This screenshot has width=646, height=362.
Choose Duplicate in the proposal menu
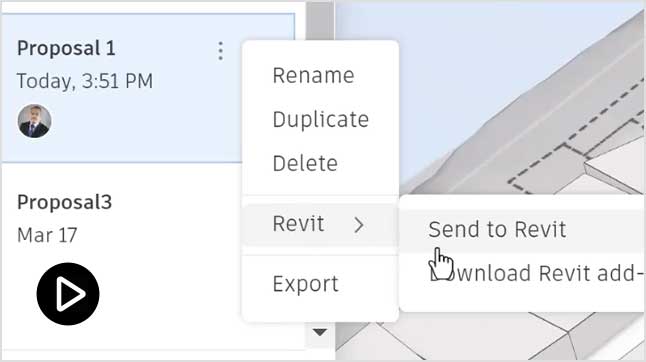[x=321, y=119]
